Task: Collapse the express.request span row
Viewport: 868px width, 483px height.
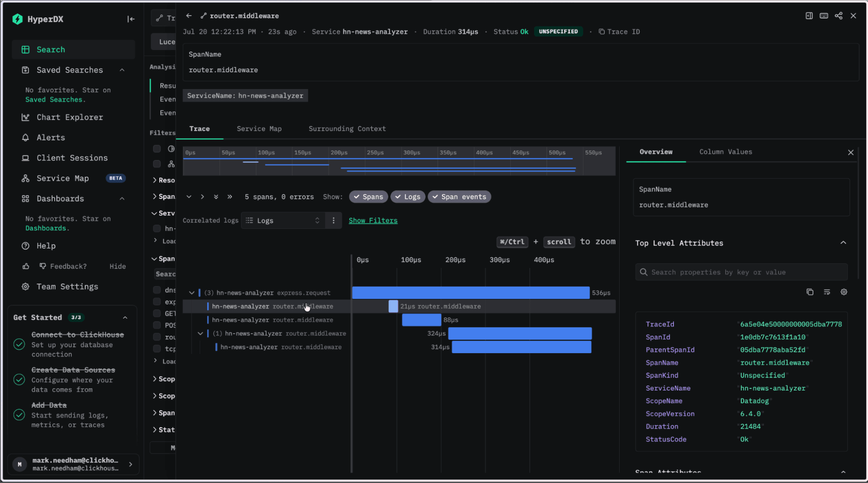Action: tap(191, 293)
